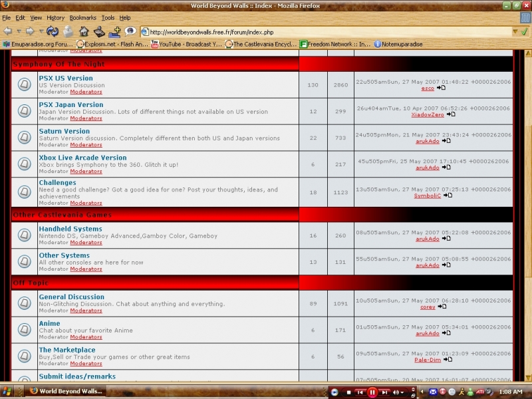Skip to next track in media toolbar
The image size is (532, 399).
pos(384,392)
